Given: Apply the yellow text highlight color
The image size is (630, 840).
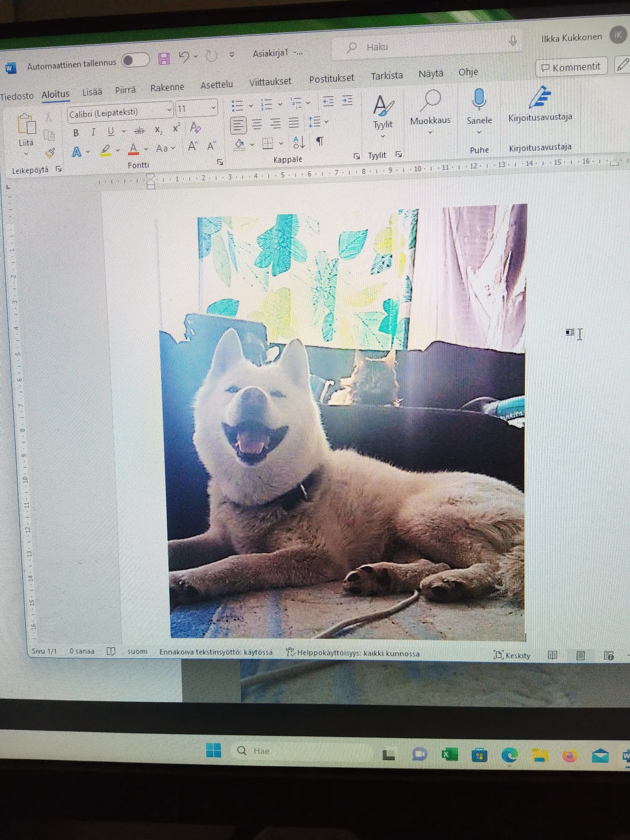Looking at the screenshot, I should 106,150.
